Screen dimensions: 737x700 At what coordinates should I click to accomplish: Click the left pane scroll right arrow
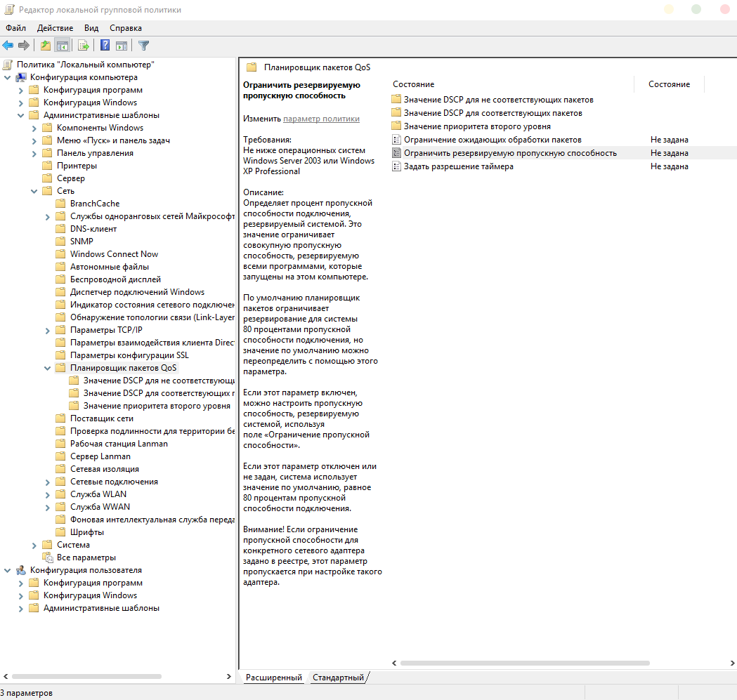tap(229, 677)
